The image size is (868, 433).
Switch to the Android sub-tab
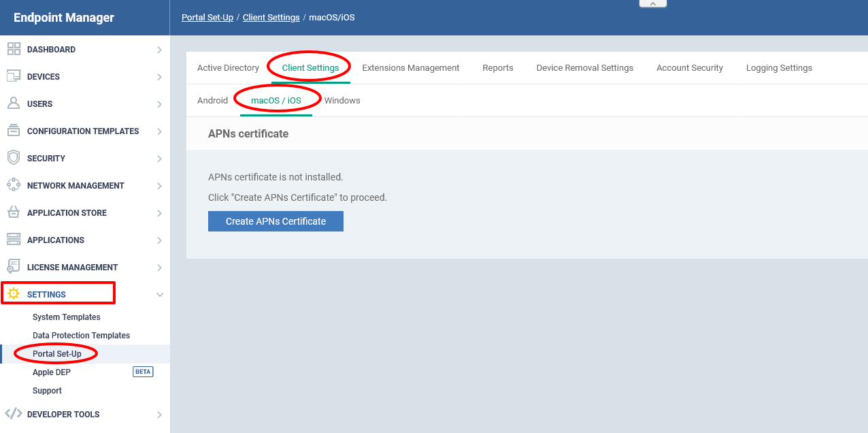[x=212, y=101]
